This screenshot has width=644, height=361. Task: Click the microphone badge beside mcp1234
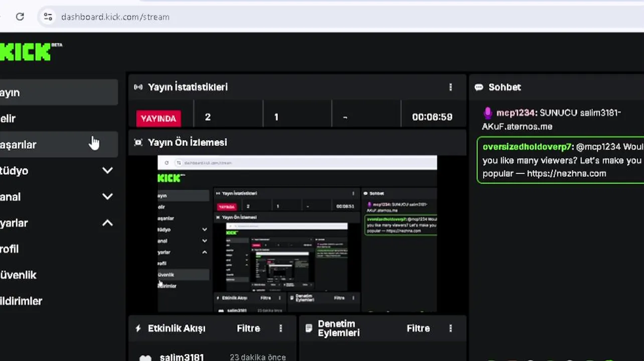tap(488, 113)
